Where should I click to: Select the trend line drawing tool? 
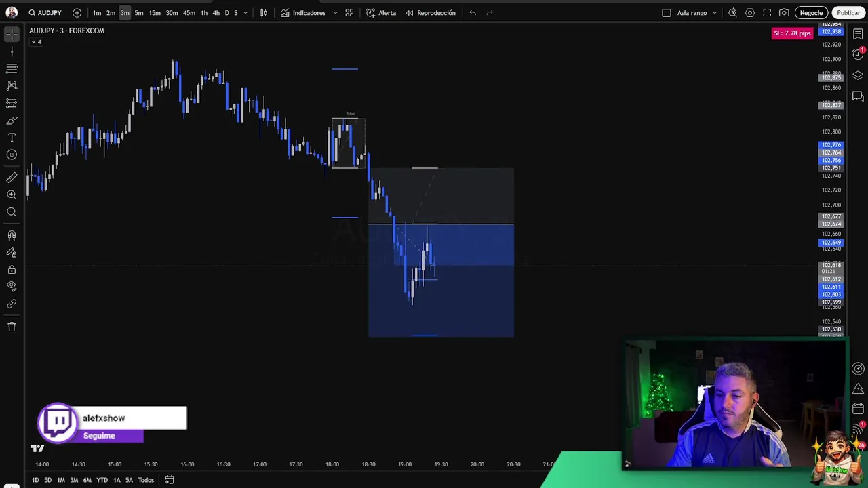pos(12,52)
